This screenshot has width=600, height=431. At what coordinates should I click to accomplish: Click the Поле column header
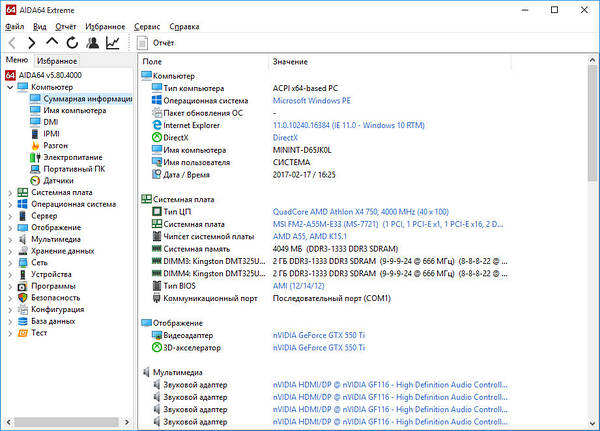click(x=203, y=62)
